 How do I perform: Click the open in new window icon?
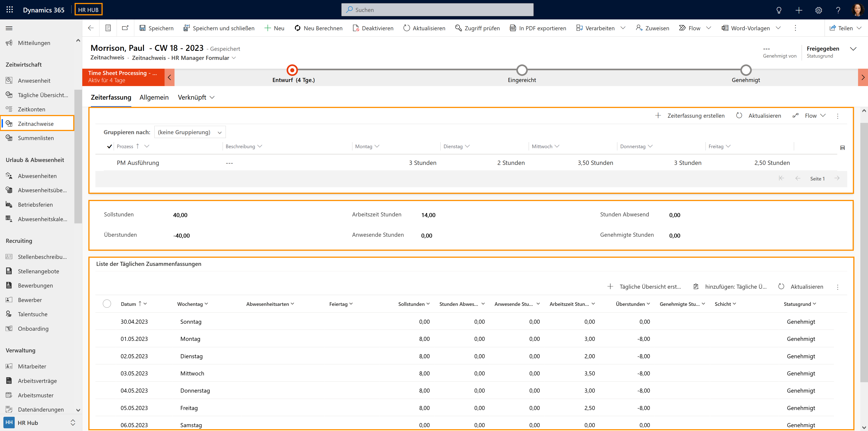tap(125, 28)
